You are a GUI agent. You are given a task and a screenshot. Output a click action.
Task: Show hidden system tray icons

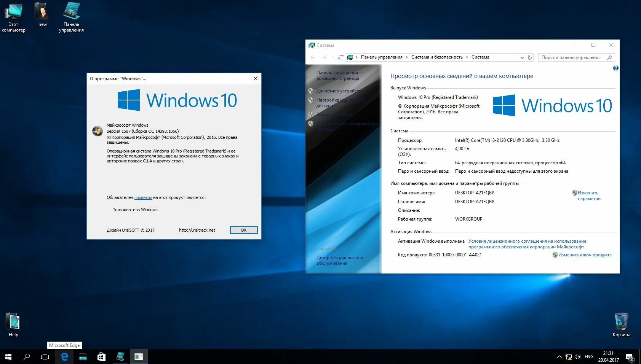click(x=559, y=357)
